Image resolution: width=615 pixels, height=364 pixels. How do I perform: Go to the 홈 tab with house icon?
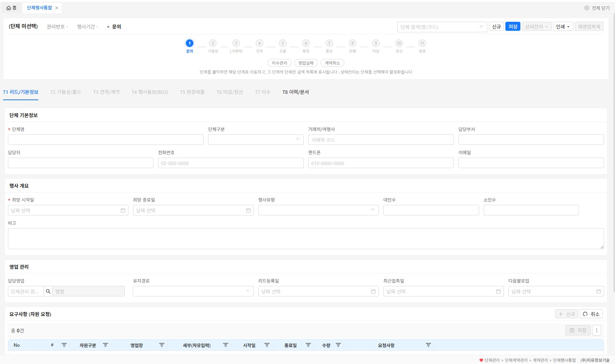(x=11, y=8)
